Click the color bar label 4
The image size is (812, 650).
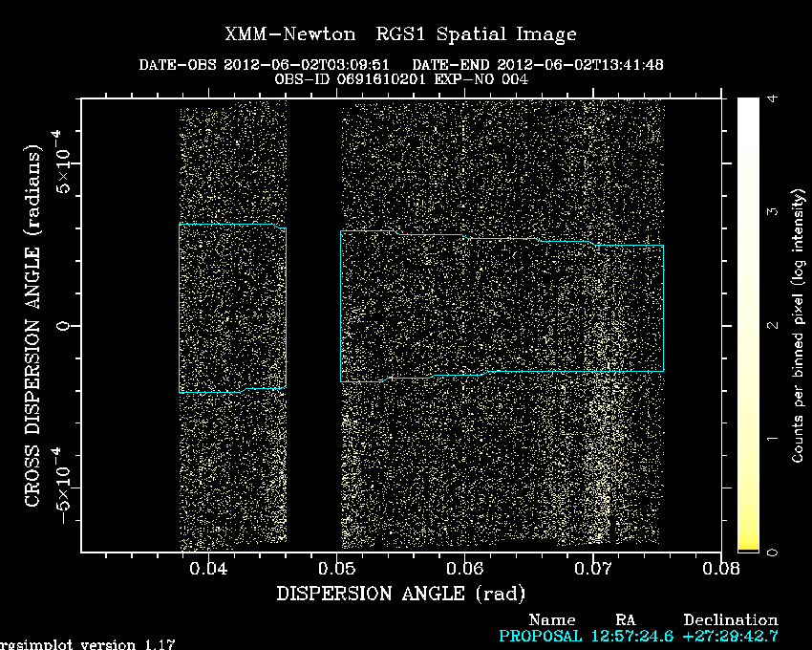tap(772, 97)
